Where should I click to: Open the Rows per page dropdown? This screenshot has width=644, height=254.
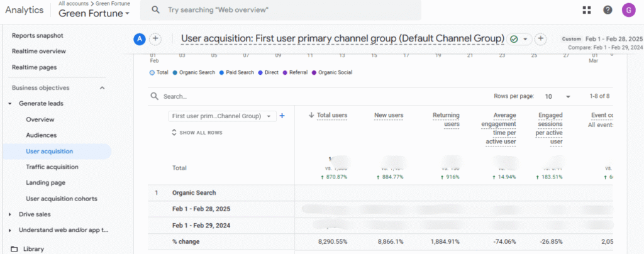click(558, 97)
